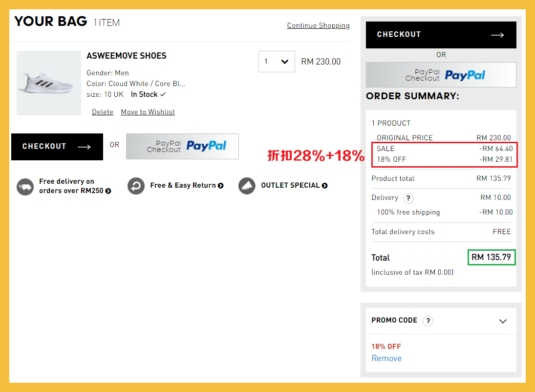Choose PayPal Checkout below the bag item
This screenshot has width=535, height=392.
click(x=182, y=146)
